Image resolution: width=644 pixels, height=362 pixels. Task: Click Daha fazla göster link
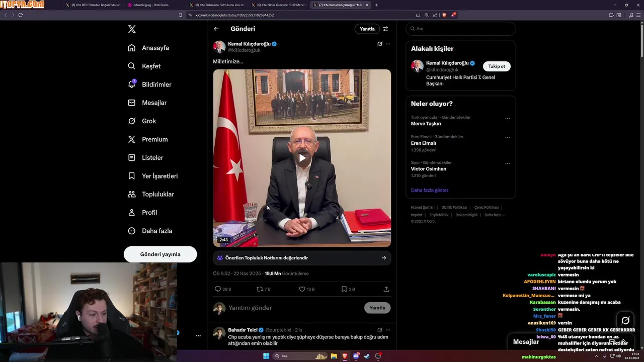click(430, 190)
